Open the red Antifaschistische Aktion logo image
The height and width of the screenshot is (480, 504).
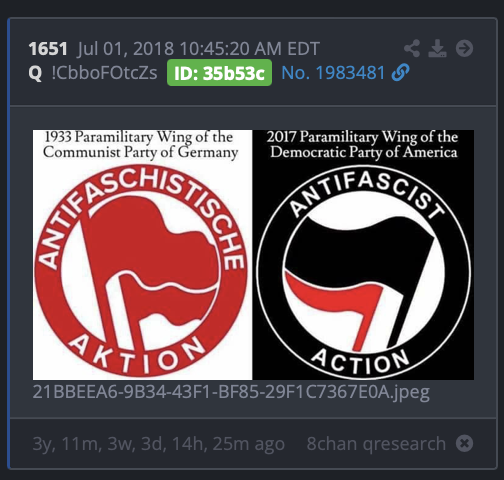click(x=142, y=255)
